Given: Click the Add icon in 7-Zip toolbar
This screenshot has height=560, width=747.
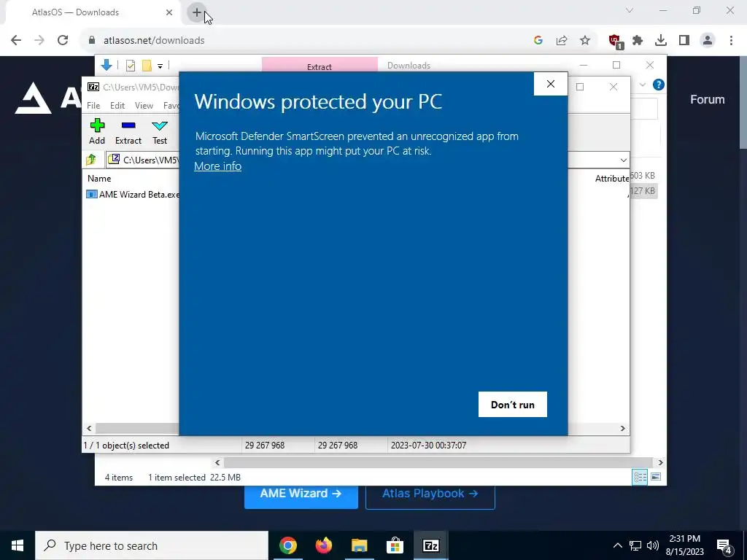Looking at the screenshot, I should [x=97, y=131].
